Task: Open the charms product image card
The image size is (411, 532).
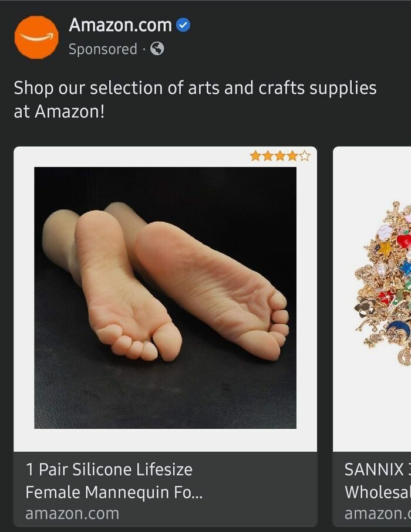Action: (372, 299)
